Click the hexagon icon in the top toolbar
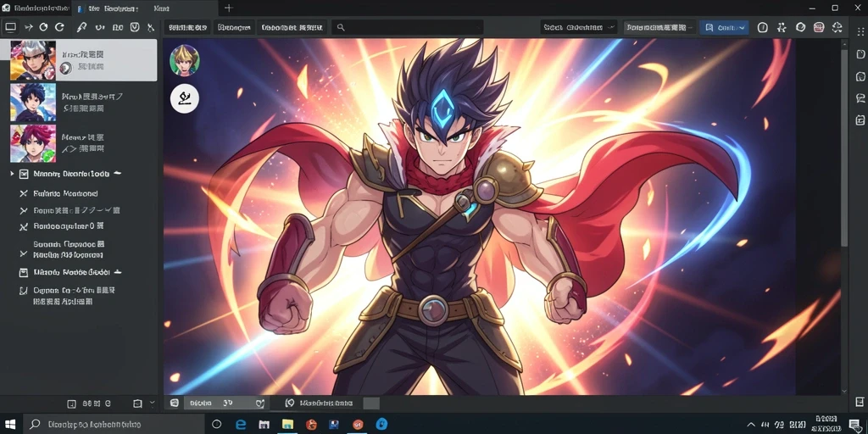The image size is (868, 434). [800, 28]
